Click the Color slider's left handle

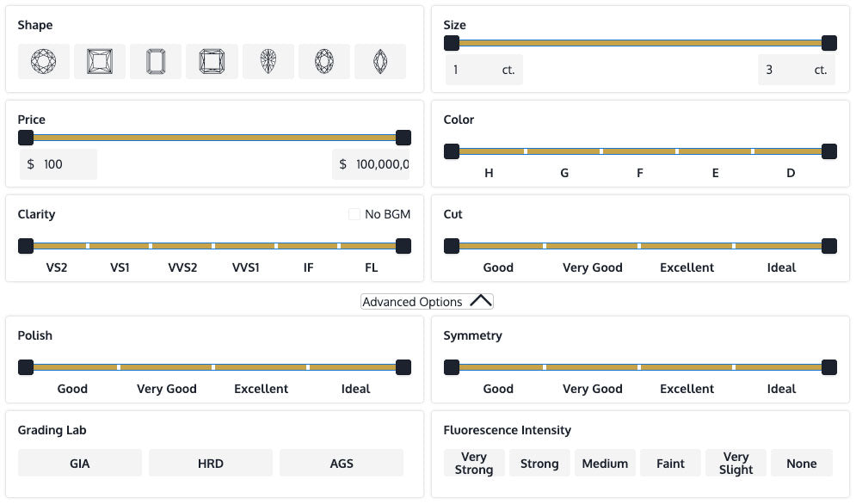[451, 152]
